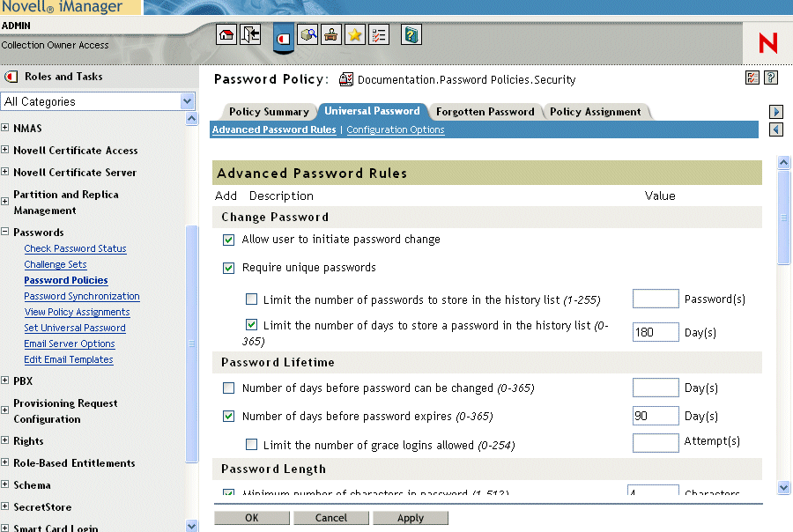The height and width of the screenshot is (532, 793).
Task: Open Set Universal Password link
Action: pos(75,328)
